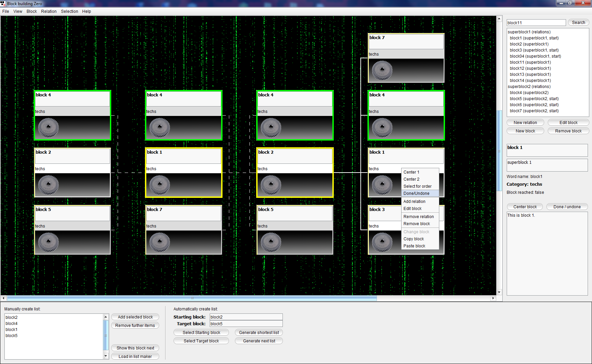592x364 pixels.
Task: Click gear icon in yellow-bordered block 2
Action: 271,185
